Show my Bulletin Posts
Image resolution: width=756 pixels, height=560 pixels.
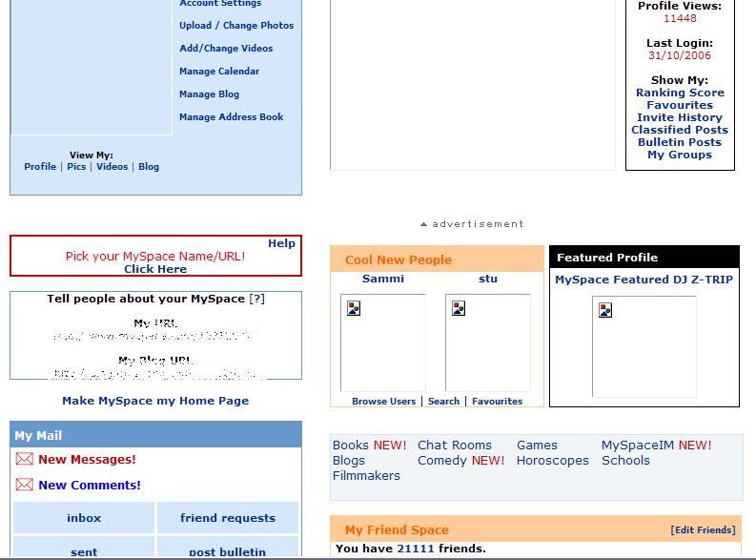click(680, 142)
